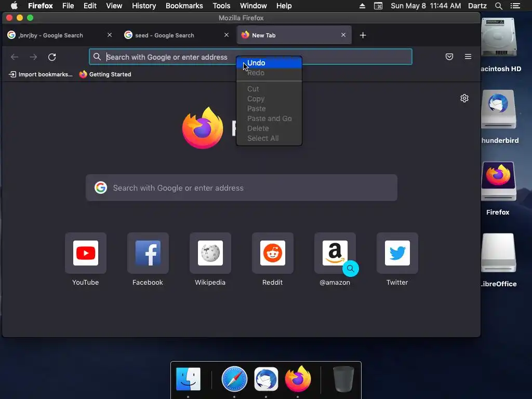This screenshot has width=532, height=399.
Task: Choose Delete in the context menu
Action: (x=269, y=128)
